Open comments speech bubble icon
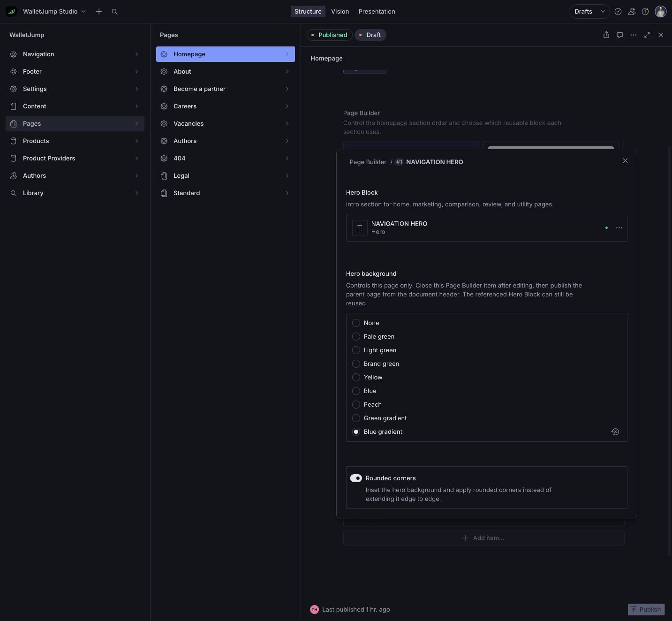672x621 pixels. [x=620, y=35]
